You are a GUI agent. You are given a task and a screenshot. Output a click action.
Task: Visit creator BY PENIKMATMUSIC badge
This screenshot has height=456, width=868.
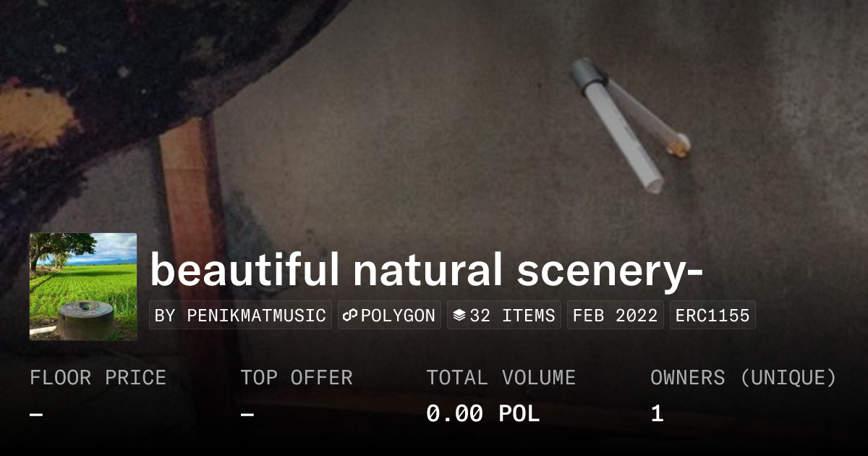(x=240, y=316)
